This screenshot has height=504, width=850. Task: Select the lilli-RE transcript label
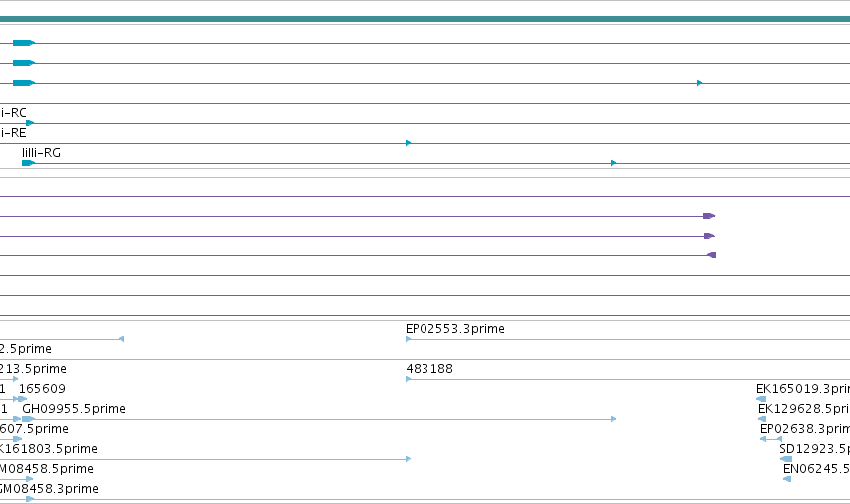click(13, 133)
